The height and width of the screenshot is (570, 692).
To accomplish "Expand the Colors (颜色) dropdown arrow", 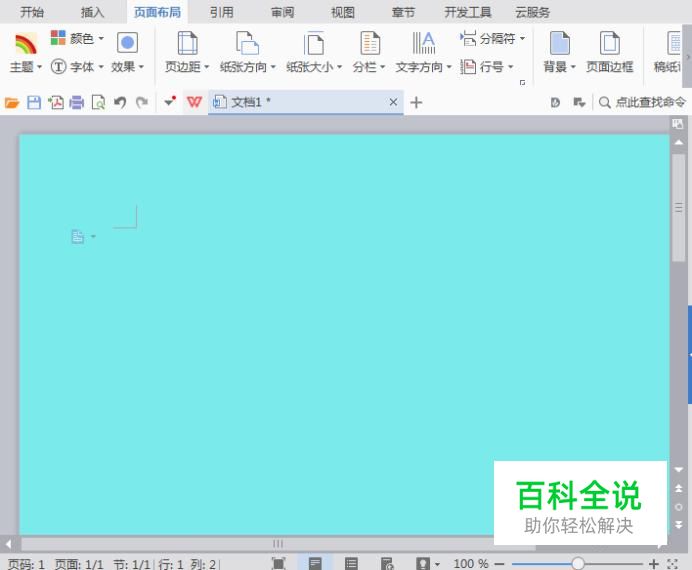I will 101,38.
